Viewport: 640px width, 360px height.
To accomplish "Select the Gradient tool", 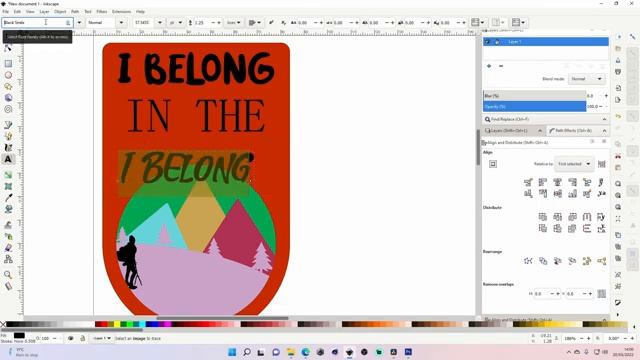I will pyautogui.click(x=8, y=175).
